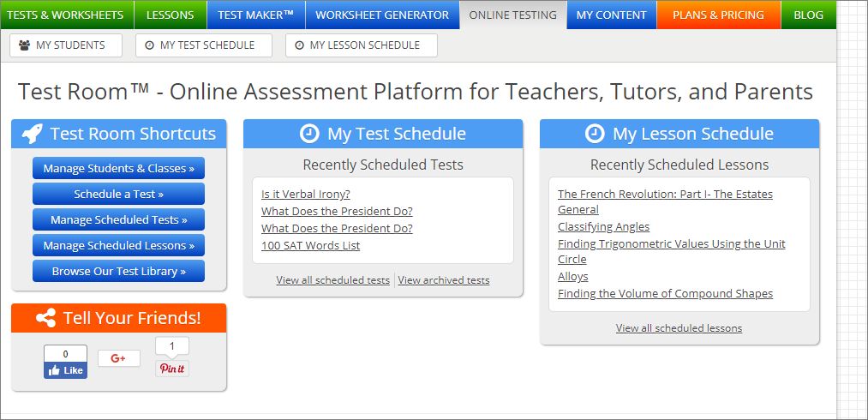The width and height of the screenshot is (868, 420).
Task: Open the Is it Verbal Irony? test link
Action: click(306, 194)
